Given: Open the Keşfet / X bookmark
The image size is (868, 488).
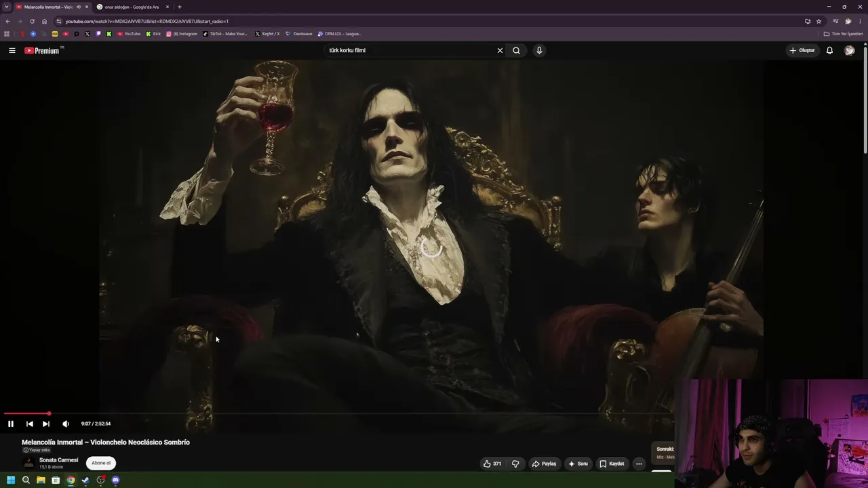Looking at the screenshot, I should [x=267, y=34].
